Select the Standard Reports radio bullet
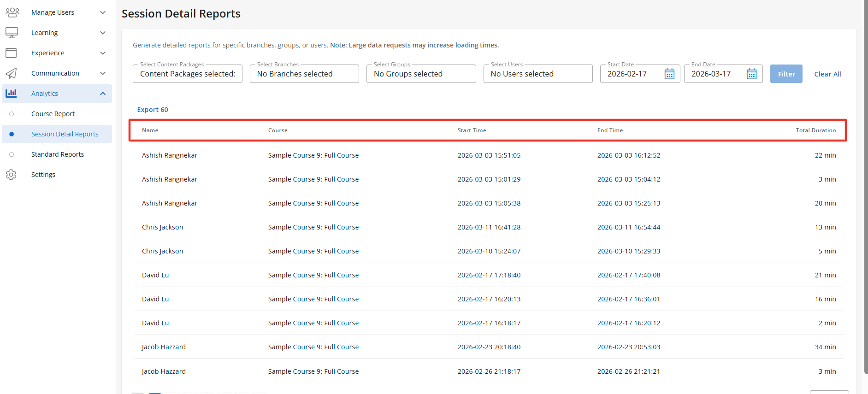This screenshot has height=394, width=868. 12,154
